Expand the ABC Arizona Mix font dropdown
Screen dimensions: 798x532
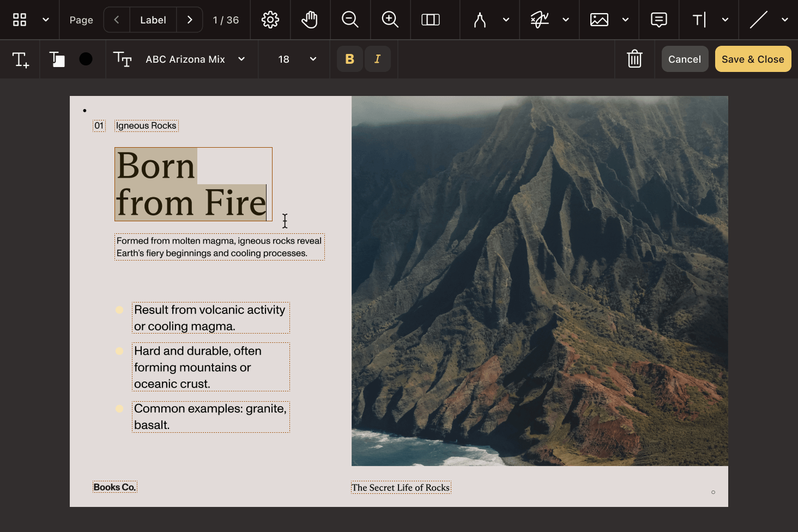[x=241, y=59]
